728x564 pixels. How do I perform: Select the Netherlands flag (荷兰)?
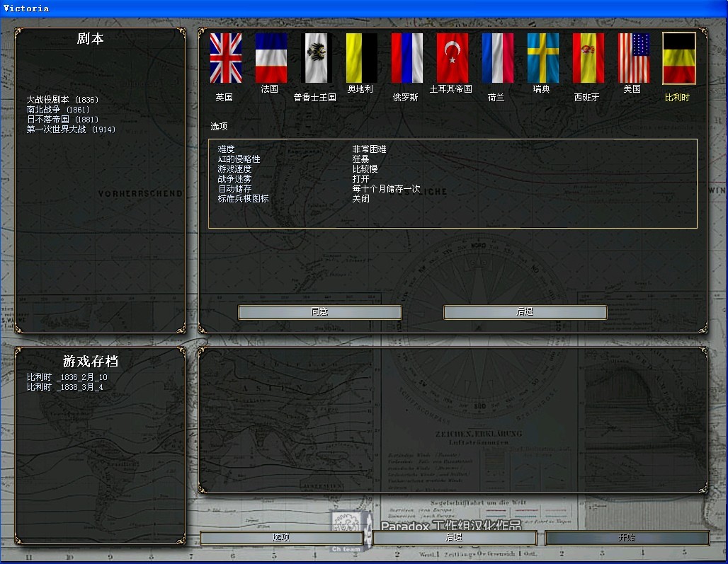coord(497,58)
